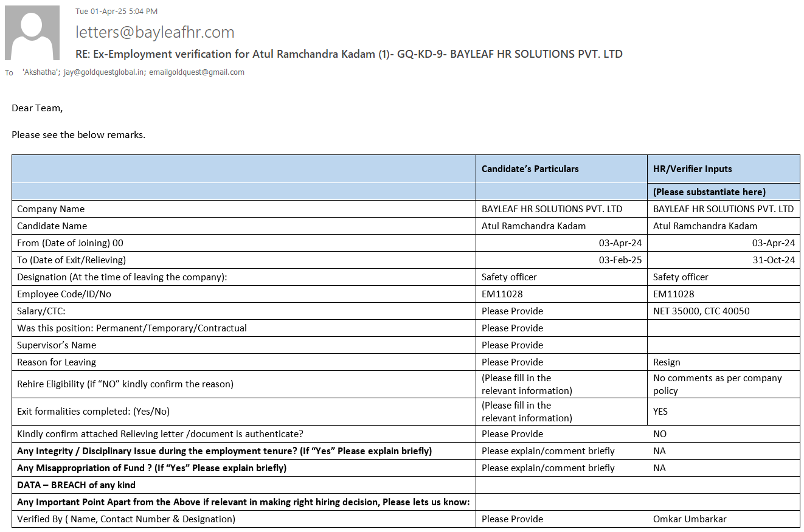The height and width of the screenshot is (532, 804).
Task: Select 'Please explain/comment briefly' in the Integrity row
Action: point(548,451)
